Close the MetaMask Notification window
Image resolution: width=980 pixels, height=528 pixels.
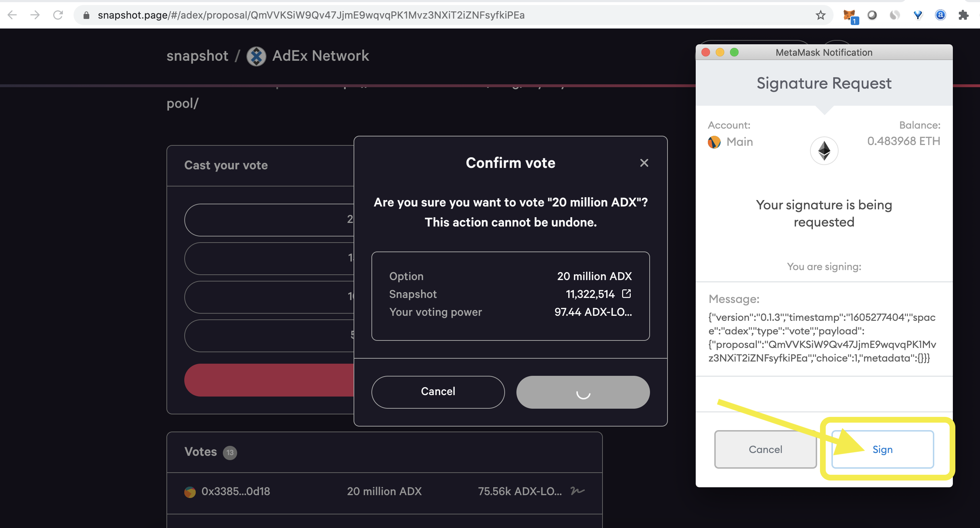coord(705,52)
